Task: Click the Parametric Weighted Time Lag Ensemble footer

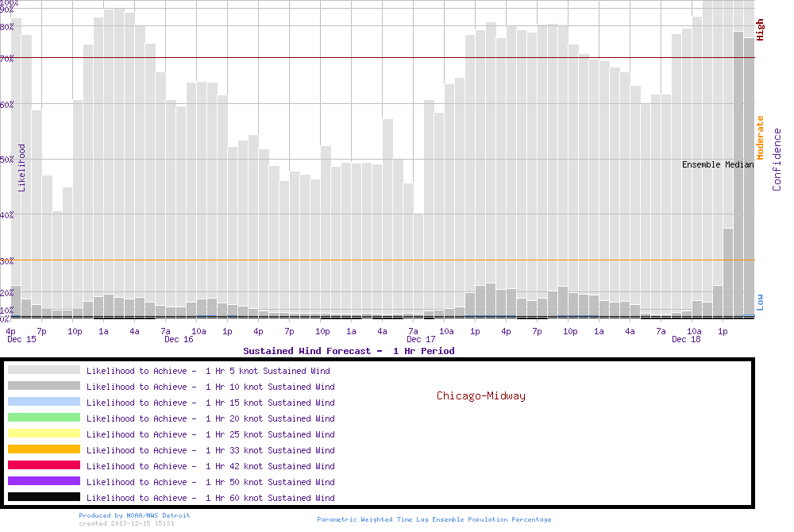Action: click(434, 519)
